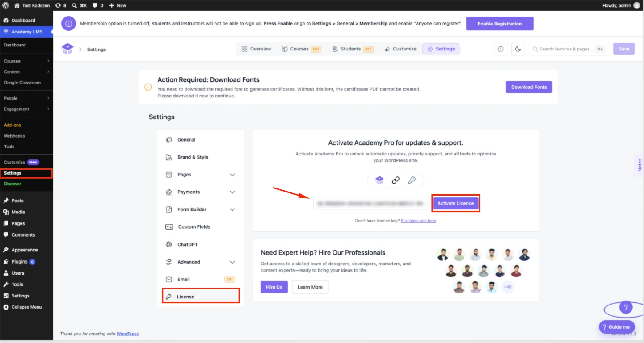Switch to the Students tab
The width and height of the screenshot is (644, 343).
click(x=353, y=49)
